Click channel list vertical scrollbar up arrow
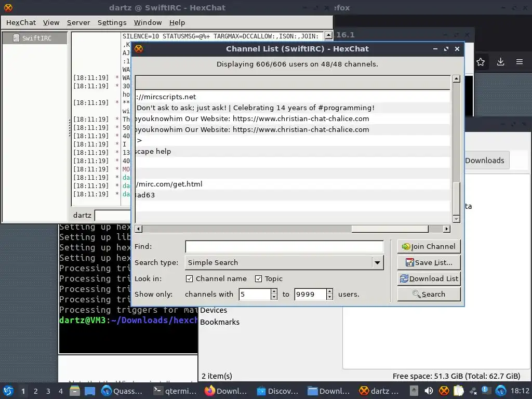The height and width of the screenshot is (399, 532). [456, 79]
